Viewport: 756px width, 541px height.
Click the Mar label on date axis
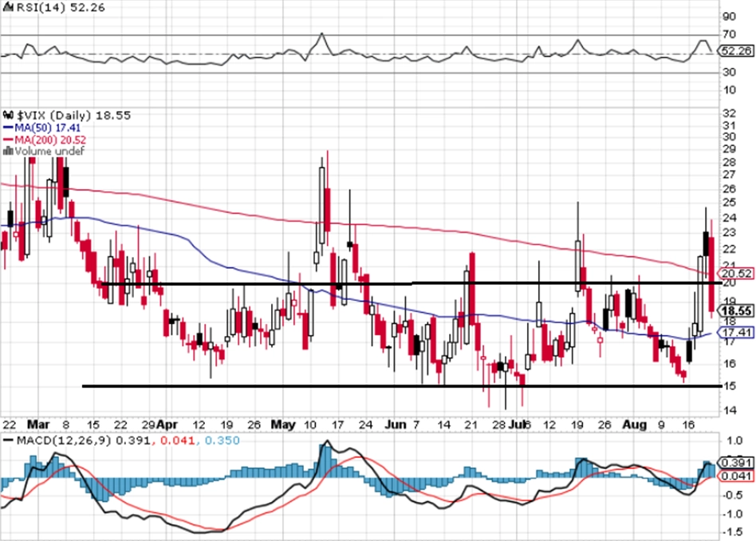pos(38,425)
